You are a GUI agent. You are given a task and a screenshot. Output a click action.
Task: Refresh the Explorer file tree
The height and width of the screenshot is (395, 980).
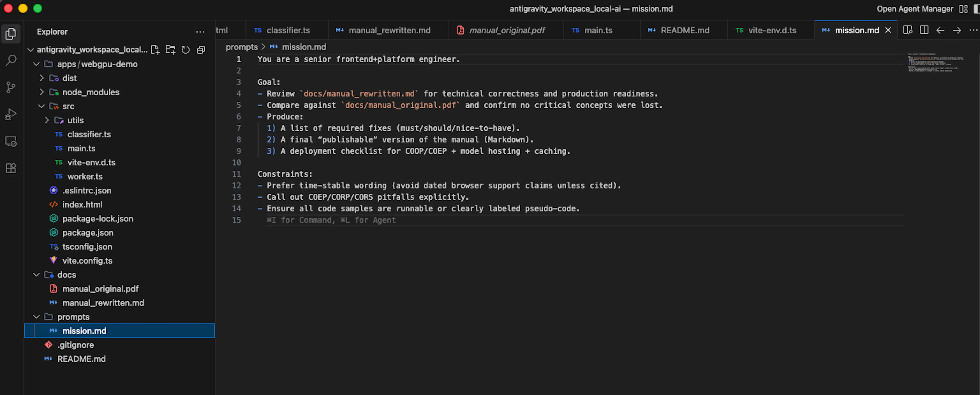coord(185,50)
